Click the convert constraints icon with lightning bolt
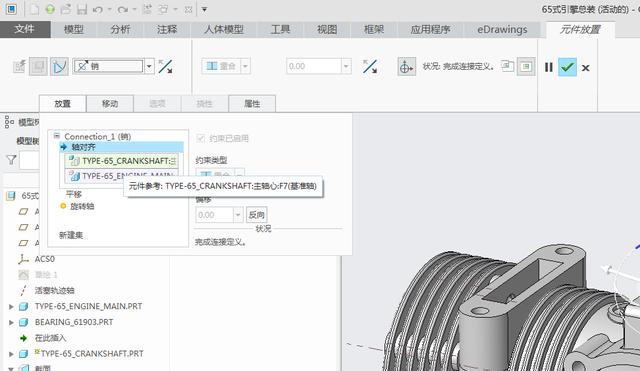Image resolution: width=640 pixels, height=371 pixels. pos(19,66)
